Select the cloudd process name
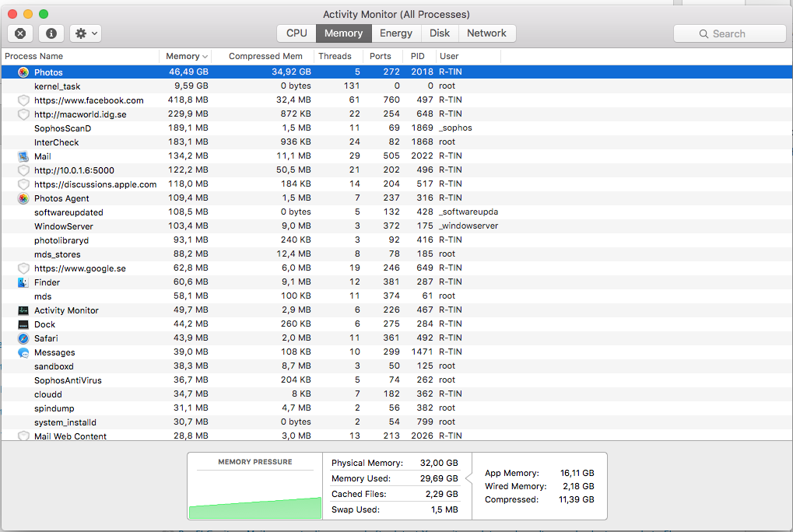 48,394
